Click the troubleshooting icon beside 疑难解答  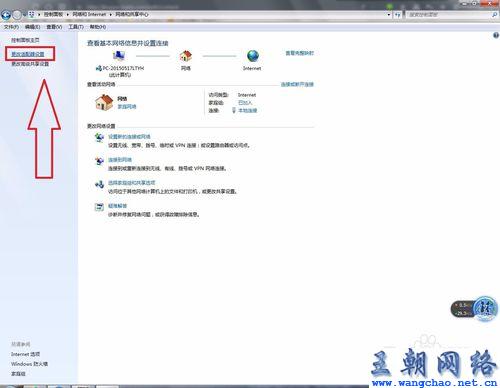pyautogui.click(x=99, y=207)
